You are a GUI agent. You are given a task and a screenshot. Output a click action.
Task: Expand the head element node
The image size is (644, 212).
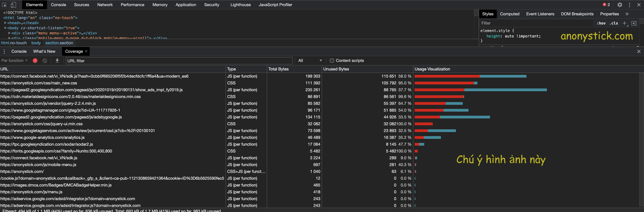5,23
